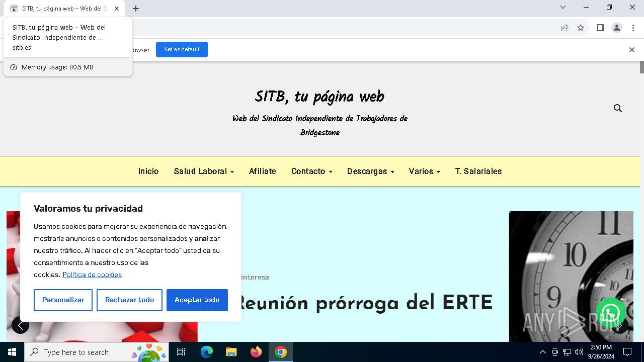Open network status tray icon
644x362 pixels.
point(567,352)
